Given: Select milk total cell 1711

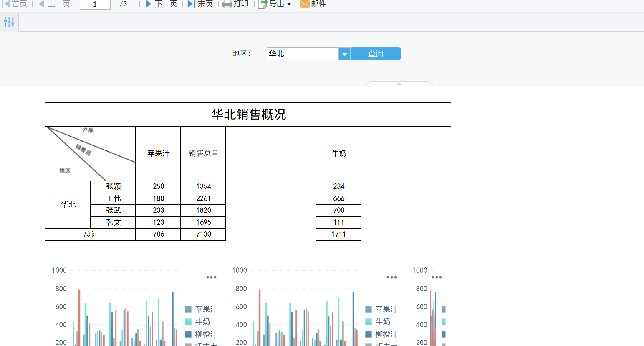Looking at the screenshot, I should coord(338,234).
